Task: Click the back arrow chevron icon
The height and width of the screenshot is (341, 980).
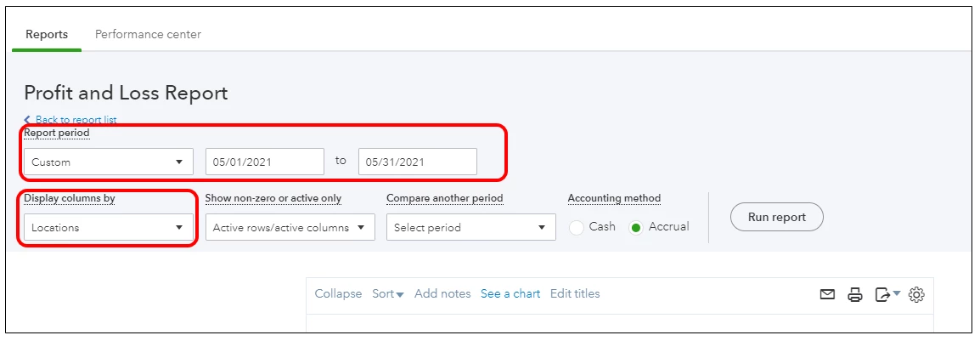Action: tap(27, 120)
